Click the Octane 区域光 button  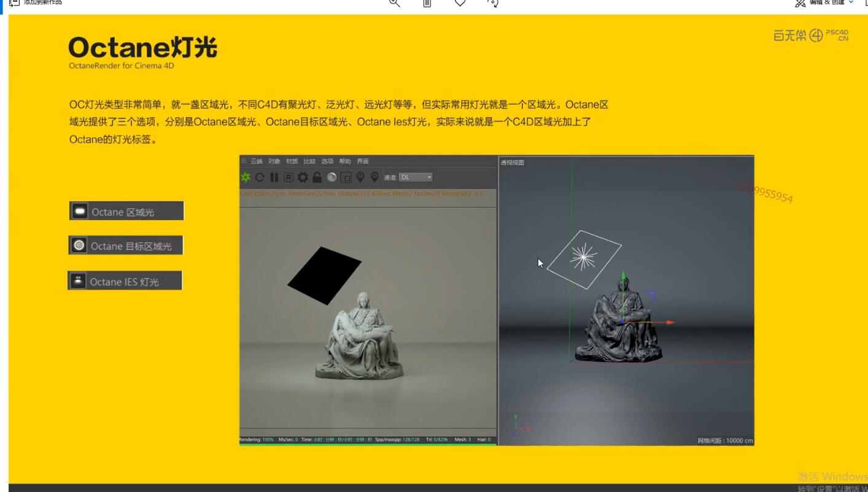(126, 211)
